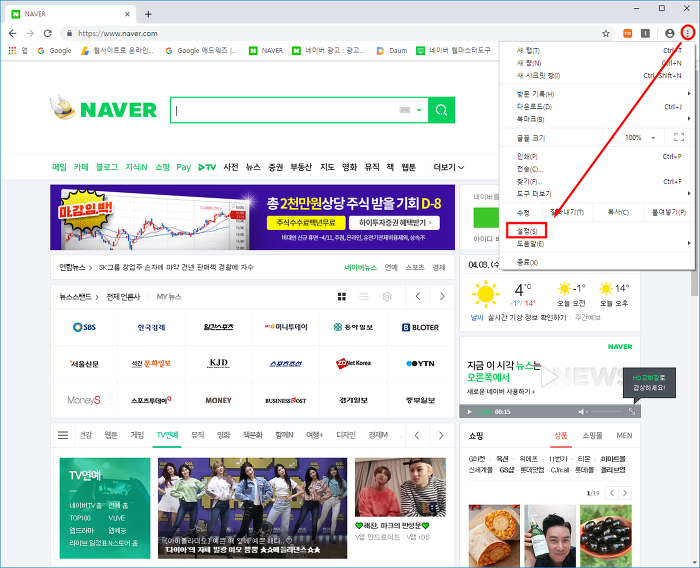
Task: Open the YTN press logo
Action: tap(420, 363)
